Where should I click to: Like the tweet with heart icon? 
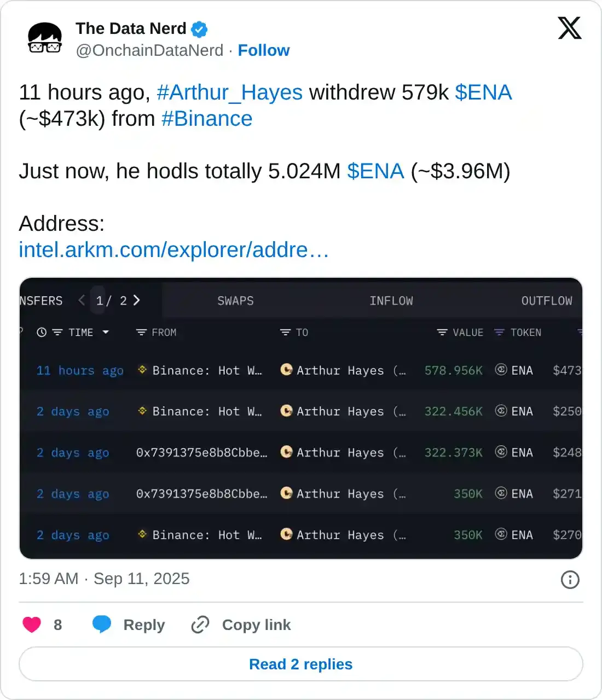(x=32, y=625)
